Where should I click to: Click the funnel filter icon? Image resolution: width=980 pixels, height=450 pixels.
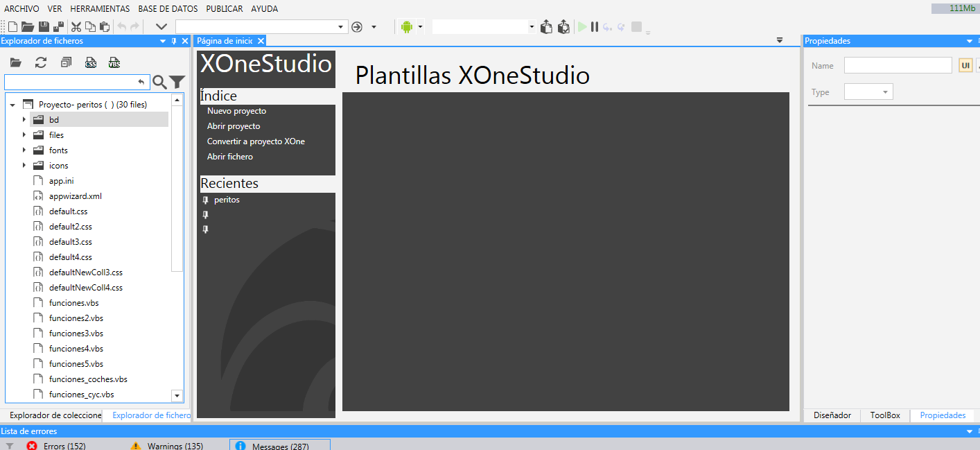[177, 83]
